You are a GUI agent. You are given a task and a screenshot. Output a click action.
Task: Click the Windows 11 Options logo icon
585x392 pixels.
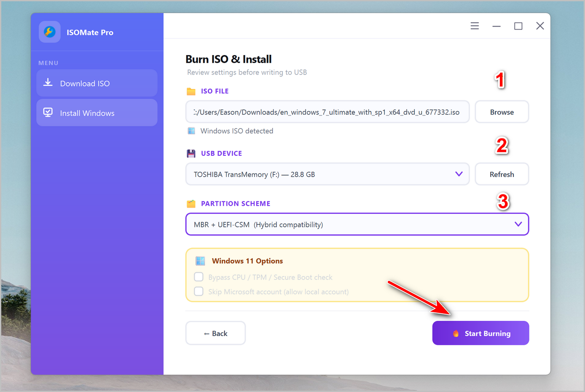click(x=200, y=261)
